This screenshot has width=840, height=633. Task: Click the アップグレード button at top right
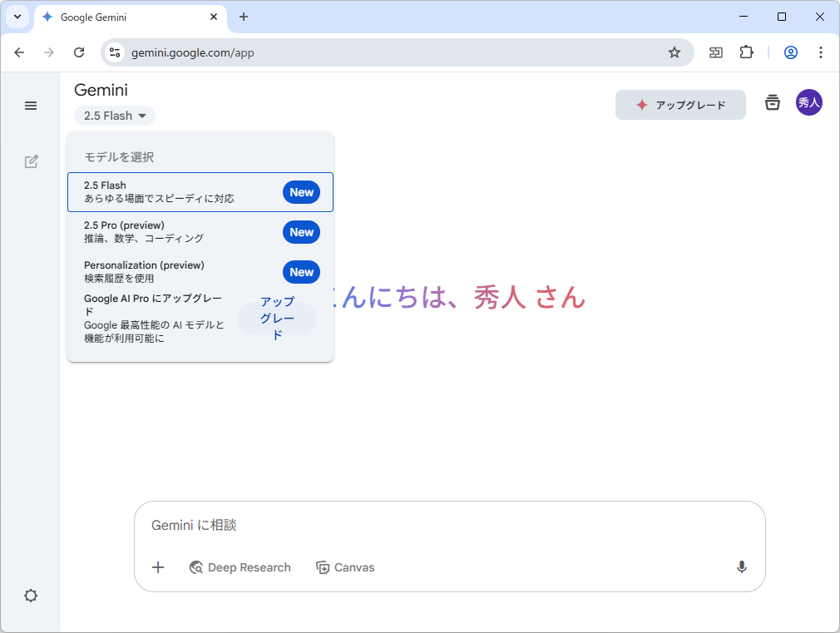(x=680, y=105)
